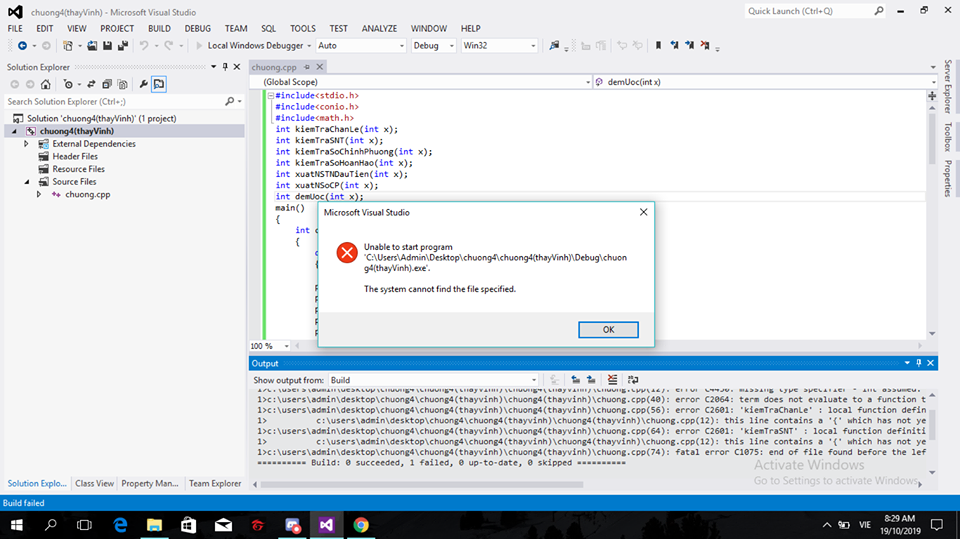This screenshot has width=960, height=539.
Task: Click OK in the error dialog
Action: [x=608, y=329]
